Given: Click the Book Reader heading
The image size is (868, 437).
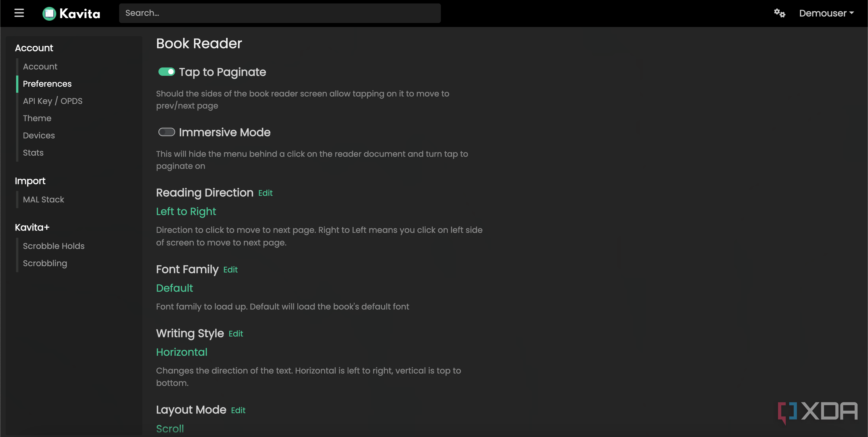Looking at the screenshot, I should point(199,43).
